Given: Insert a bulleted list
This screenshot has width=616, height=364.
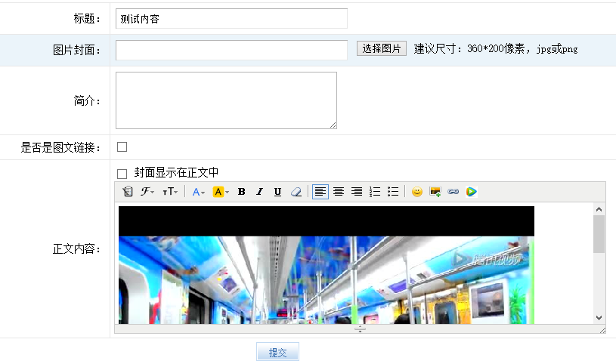Looking at the screenshot, I should click(x=393, y=192).
